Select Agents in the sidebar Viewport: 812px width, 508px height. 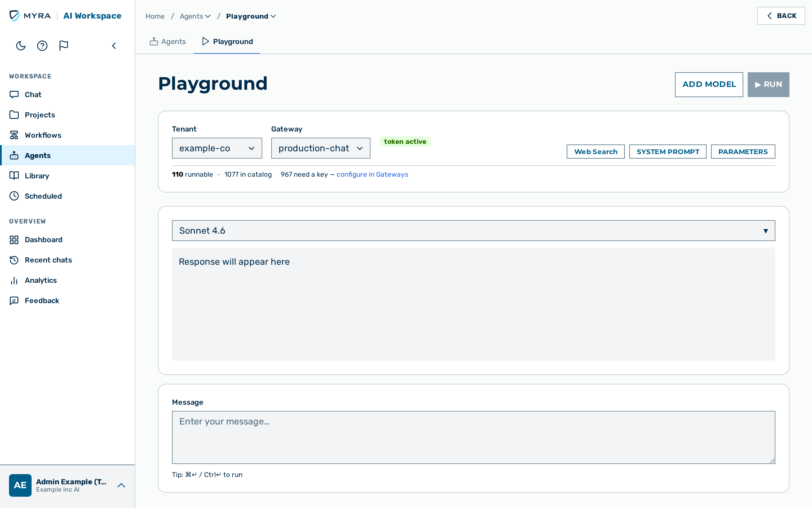pos(68,156)
